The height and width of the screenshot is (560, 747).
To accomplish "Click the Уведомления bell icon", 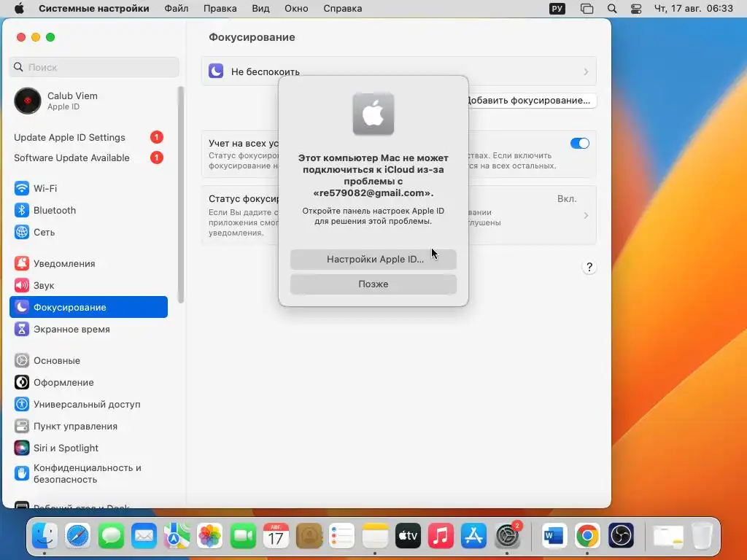I will pos(21,263).
